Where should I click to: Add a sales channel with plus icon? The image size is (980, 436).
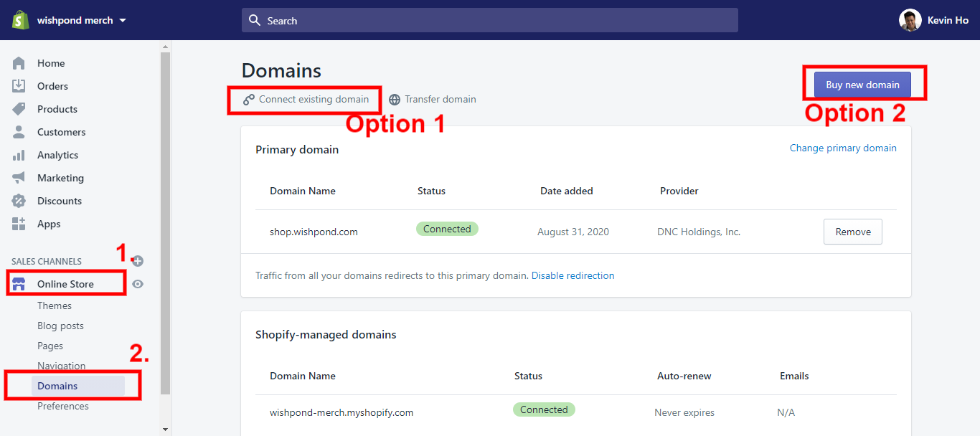pyautogui.click(x=138, y=261)
